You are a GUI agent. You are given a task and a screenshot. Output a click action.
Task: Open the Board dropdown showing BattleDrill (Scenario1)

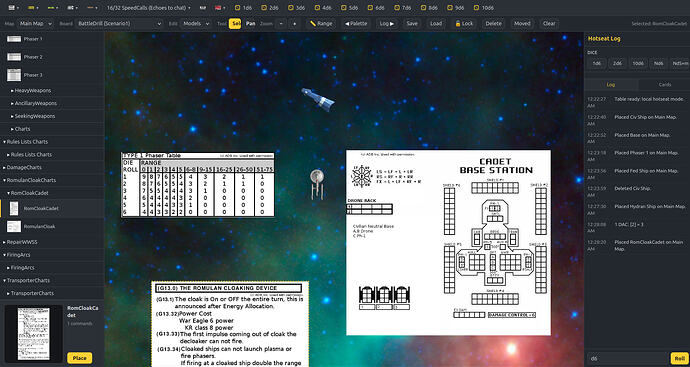point(119,23)
